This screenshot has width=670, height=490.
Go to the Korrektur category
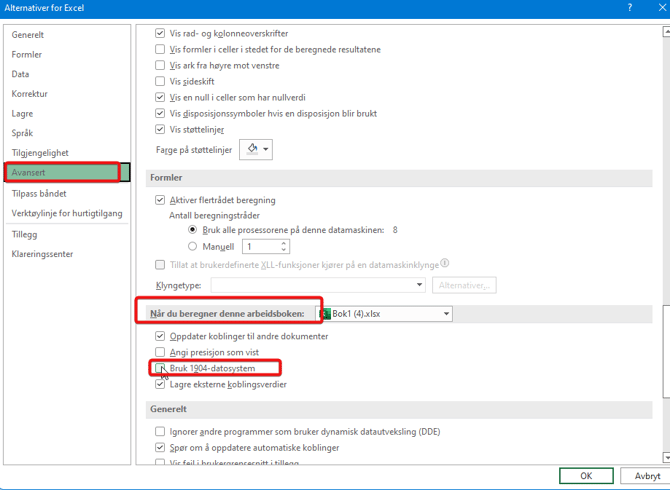click(29, 94)
